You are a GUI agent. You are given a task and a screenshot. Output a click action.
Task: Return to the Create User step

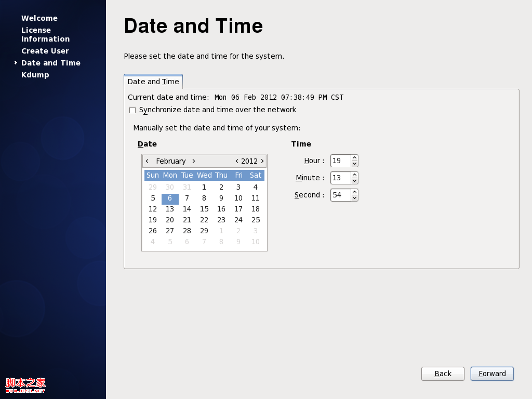point(45,50)
